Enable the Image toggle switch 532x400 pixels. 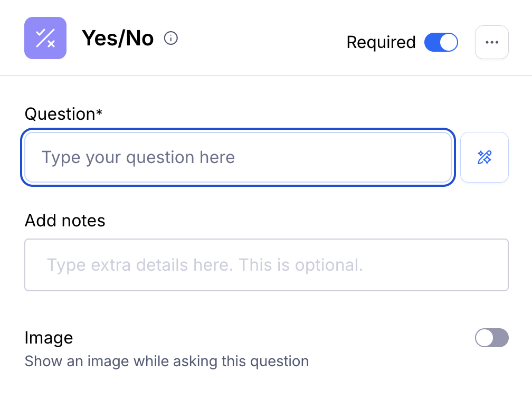pyautogui.click(x=491, y=338)
